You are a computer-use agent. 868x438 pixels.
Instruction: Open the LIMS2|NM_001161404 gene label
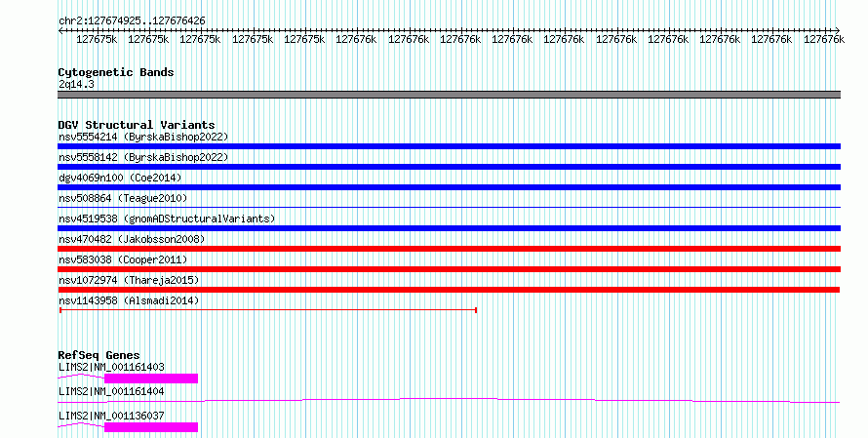tap(111, 391)
